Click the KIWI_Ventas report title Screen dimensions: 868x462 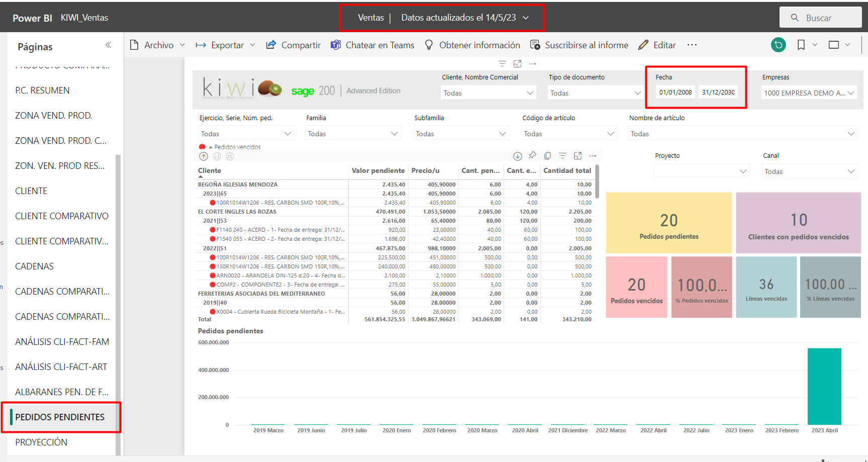click(84, 18)
